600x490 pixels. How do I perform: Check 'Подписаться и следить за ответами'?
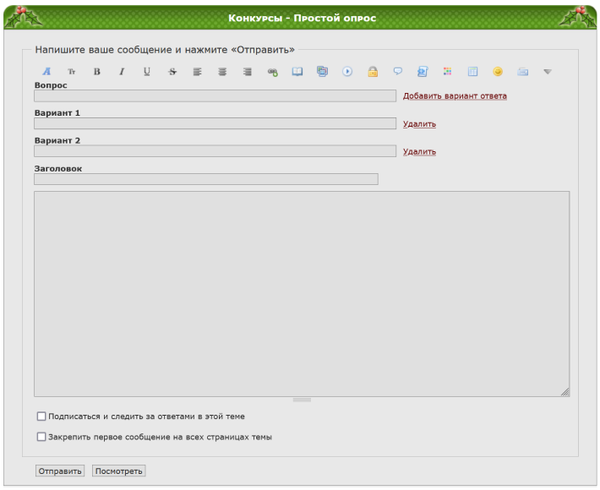click(x=42, y=417)
